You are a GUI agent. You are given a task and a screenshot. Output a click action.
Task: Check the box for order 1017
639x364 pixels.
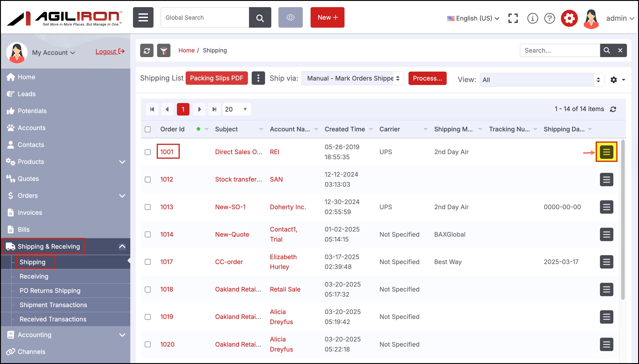pyautogui.click(x=148, y=262)
